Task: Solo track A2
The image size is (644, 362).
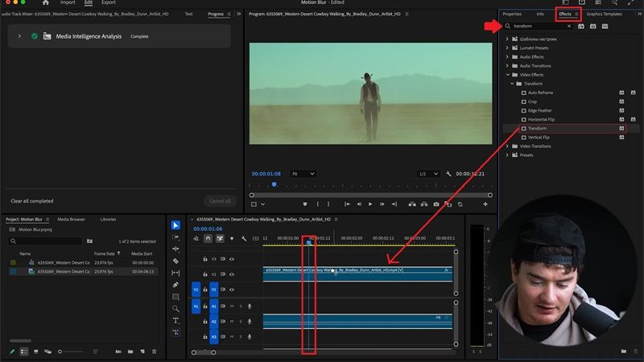Action: coord(241,321)
